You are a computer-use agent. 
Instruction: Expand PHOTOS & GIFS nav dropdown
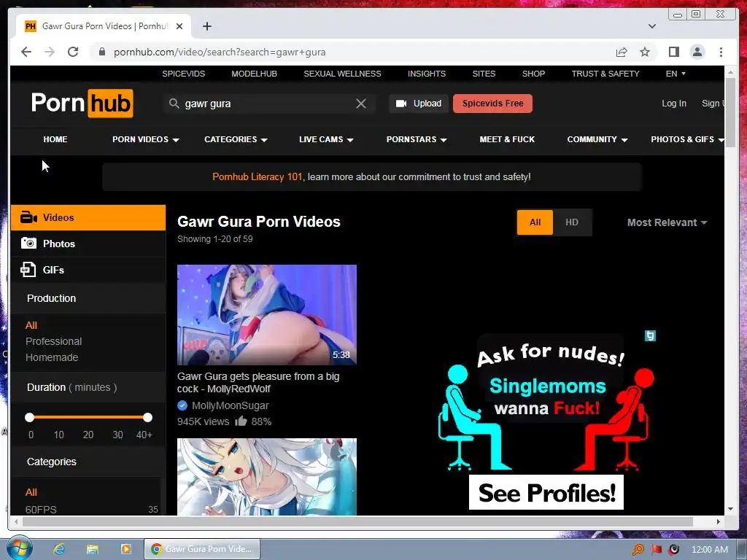(x=686, y=139)
